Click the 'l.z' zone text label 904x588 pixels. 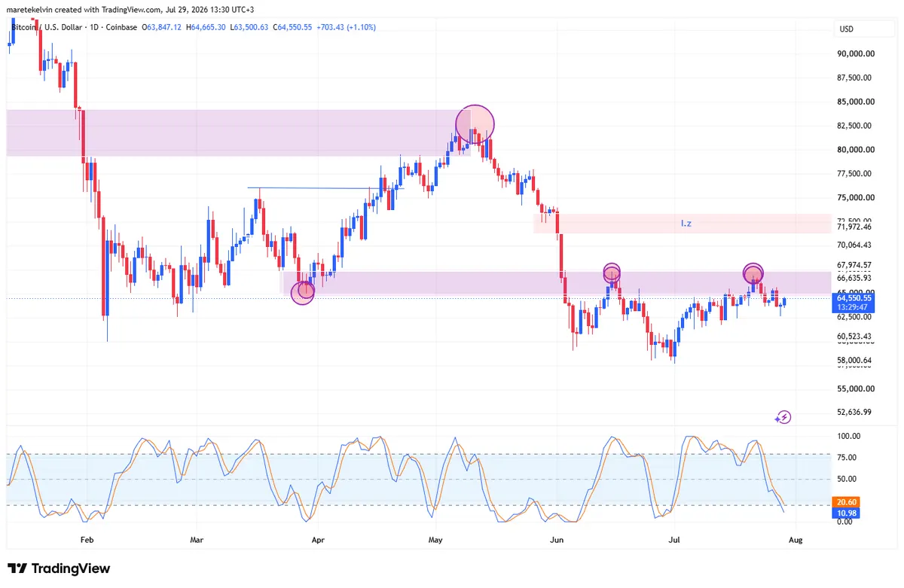tap(686, 223)
